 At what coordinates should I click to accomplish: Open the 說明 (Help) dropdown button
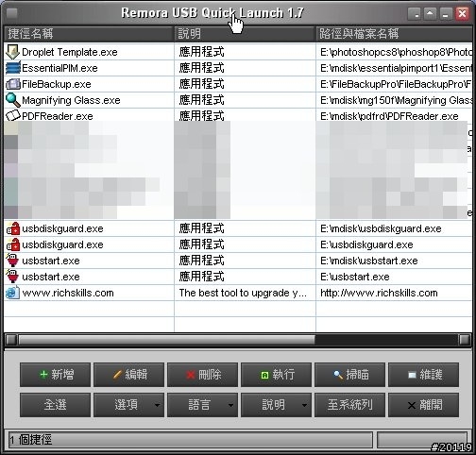click(276, 405)
